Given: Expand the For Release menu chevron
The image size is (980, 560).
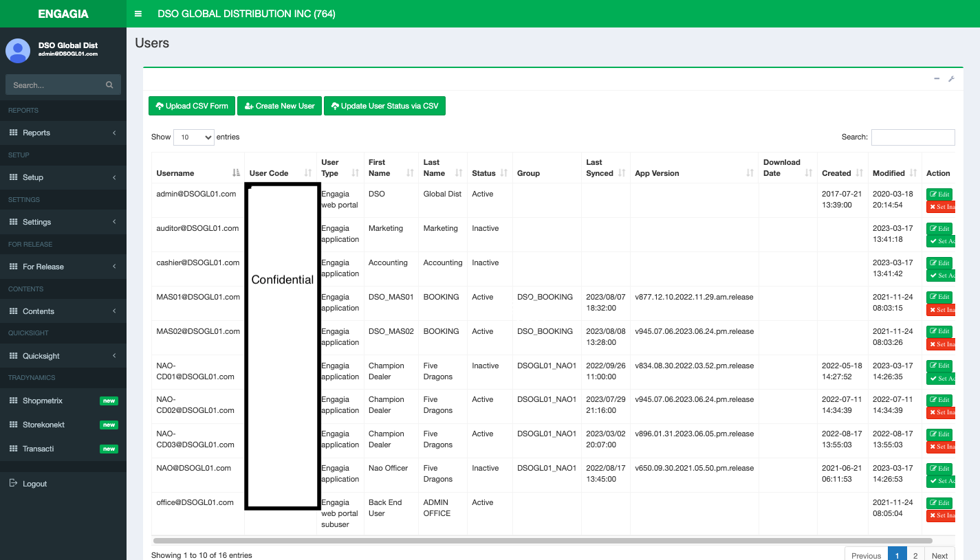Looking at the screenshot, I should [114, 267].
